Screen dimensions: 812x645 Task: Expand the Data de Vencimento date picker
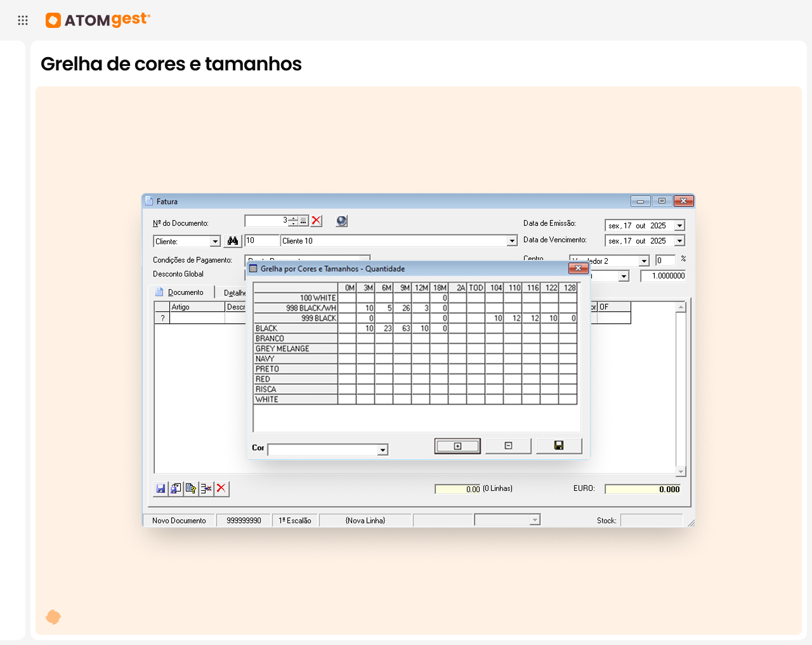coord(679,241)
